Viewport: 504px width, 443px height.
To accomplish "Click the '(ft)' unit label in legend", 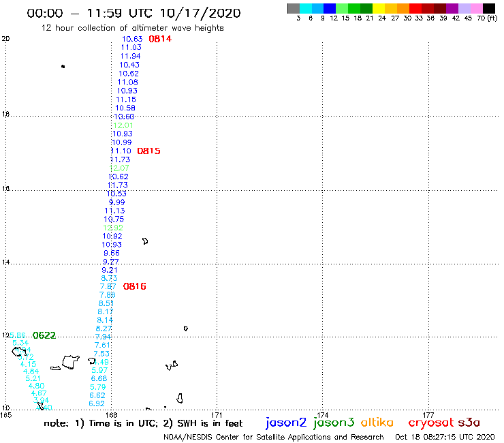I will 492,18.
